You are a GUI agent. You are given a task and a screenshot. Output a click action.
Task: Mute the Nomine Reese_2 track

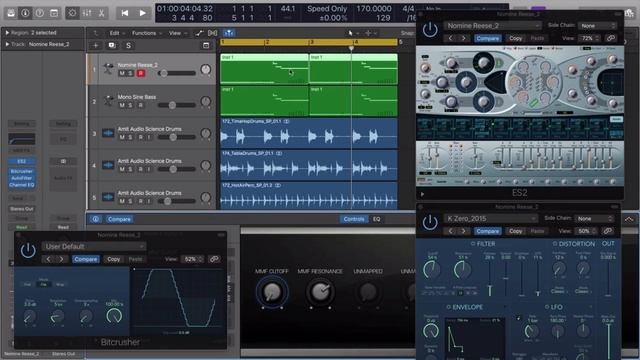point(122,73)
